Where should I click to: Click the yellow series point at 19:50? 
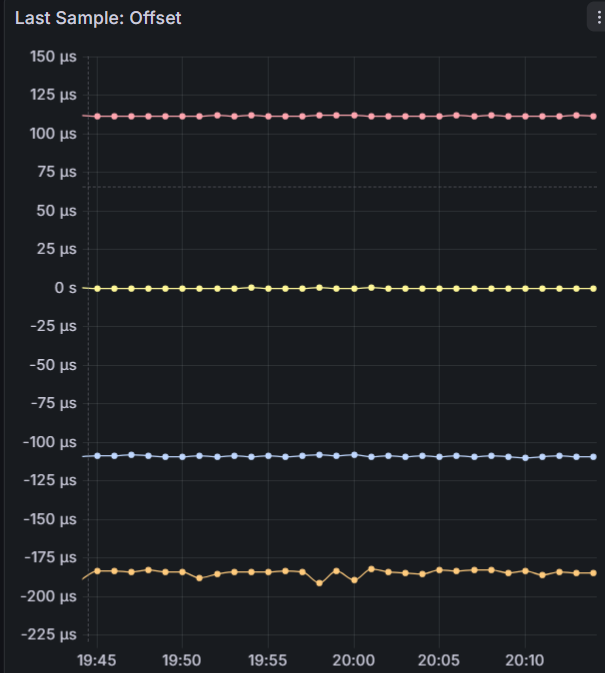tap(182, 289)
